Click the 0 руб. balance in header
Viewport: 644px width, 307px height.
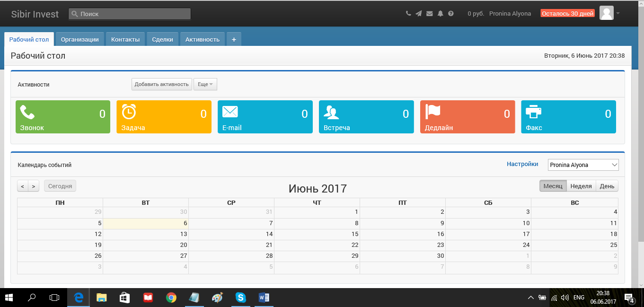click(476, 14)
